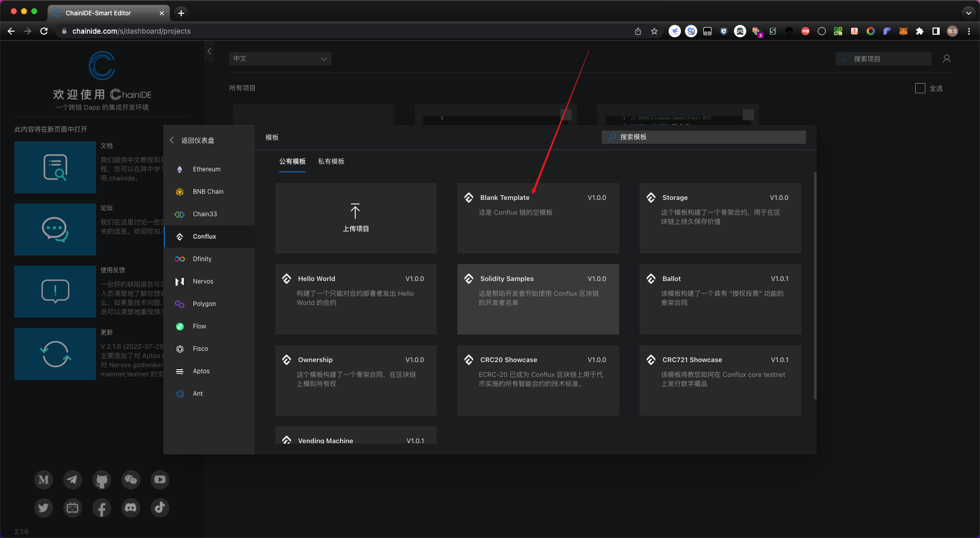Open the Blank Template card

538,218
